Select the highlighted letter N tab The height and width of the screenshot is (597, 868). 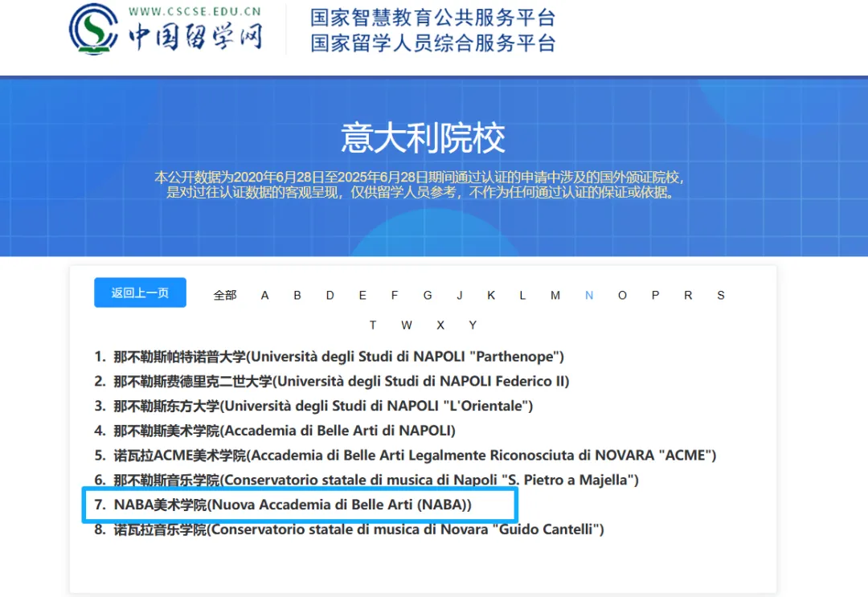[589, 296]
